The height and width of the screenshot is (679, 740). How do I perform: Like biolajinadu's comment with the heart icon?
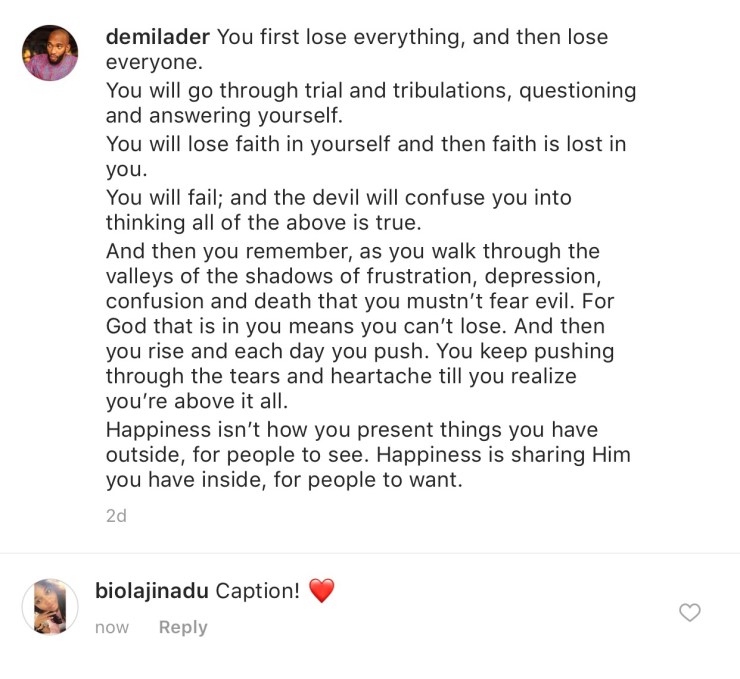(x=690, y=612)
